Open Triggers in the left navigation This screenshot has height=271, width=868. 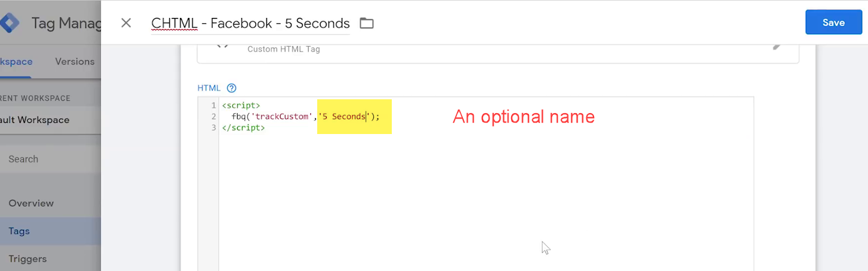coord(28,259)
